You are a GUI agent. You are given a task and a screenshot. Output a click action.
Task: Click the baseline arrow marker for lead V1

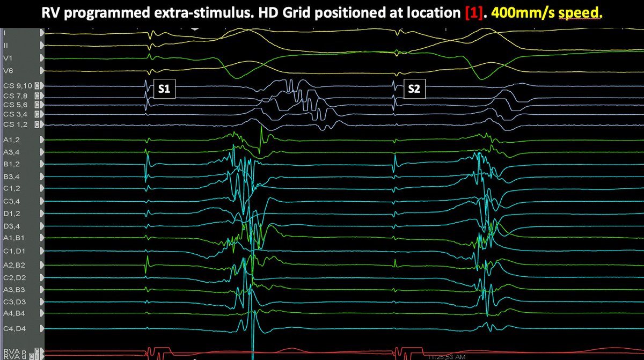42,58
